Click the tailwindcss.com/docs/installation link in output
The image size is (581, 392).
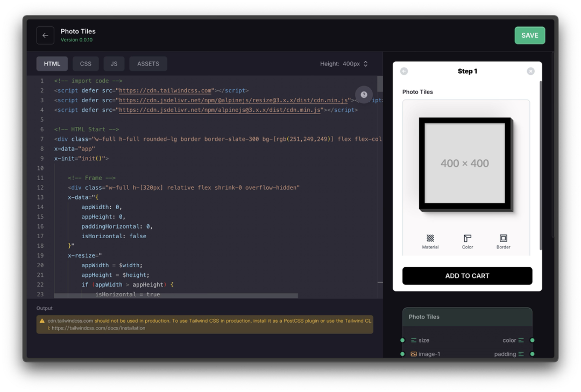point(98,328)
